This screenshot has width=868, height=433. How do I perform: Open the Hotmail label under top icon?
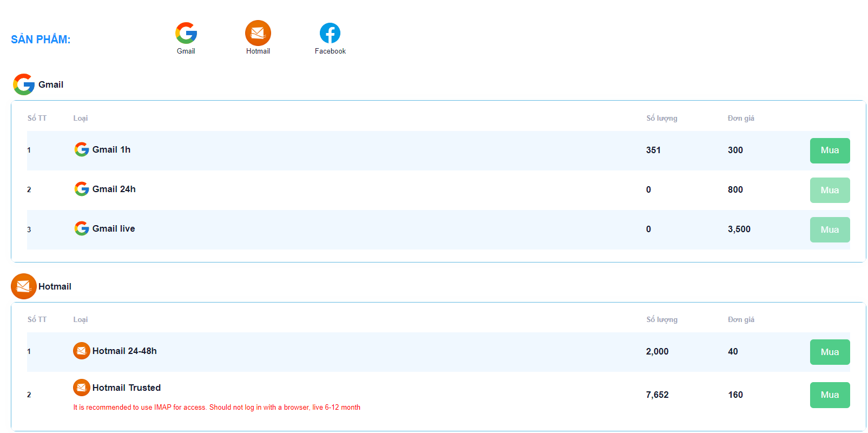258,51
